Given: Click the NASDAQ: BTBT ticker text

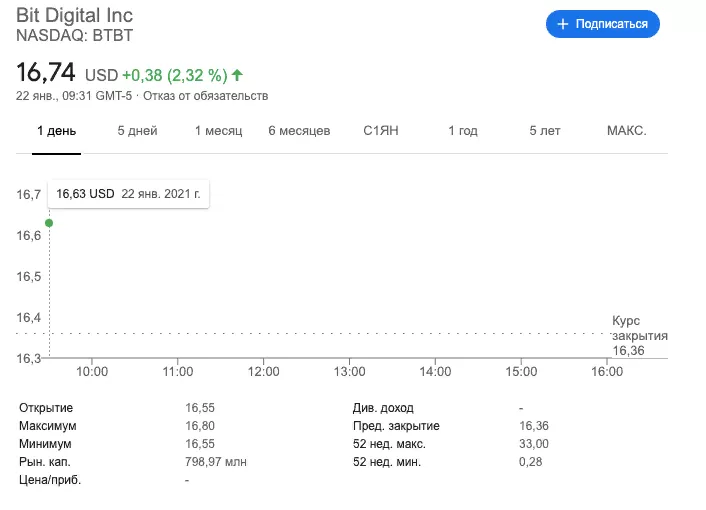Looking at the screenshot, I should click(x=74, y=36).
